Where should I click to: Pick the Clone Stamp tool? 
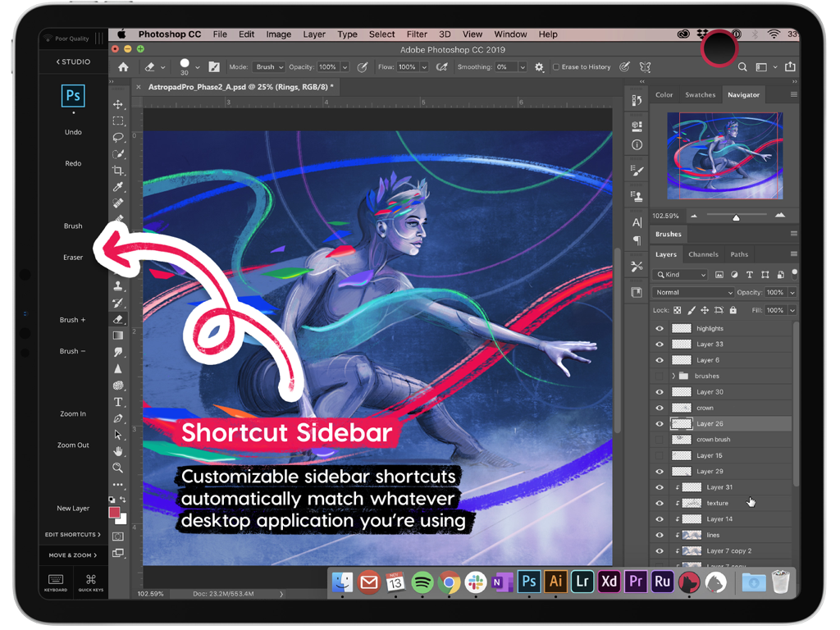tap(119, 284)
